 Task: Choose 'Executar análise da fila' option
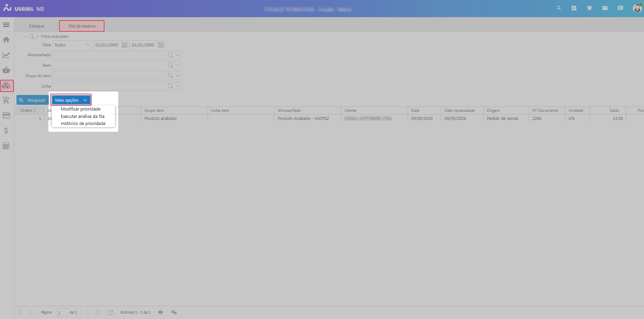point(82,116)
